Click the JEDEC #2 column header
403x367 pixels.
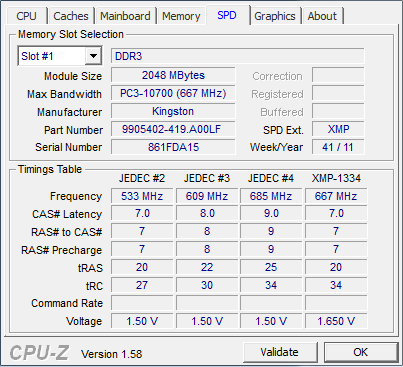click(142, 178)
